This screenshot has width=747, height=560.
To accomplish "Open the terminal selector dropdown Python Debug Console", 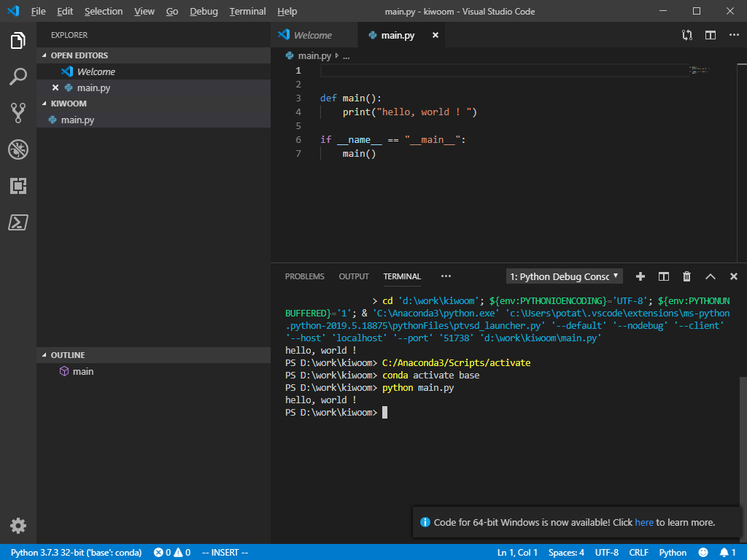I will pyautogui.click(x=564, y=276).
